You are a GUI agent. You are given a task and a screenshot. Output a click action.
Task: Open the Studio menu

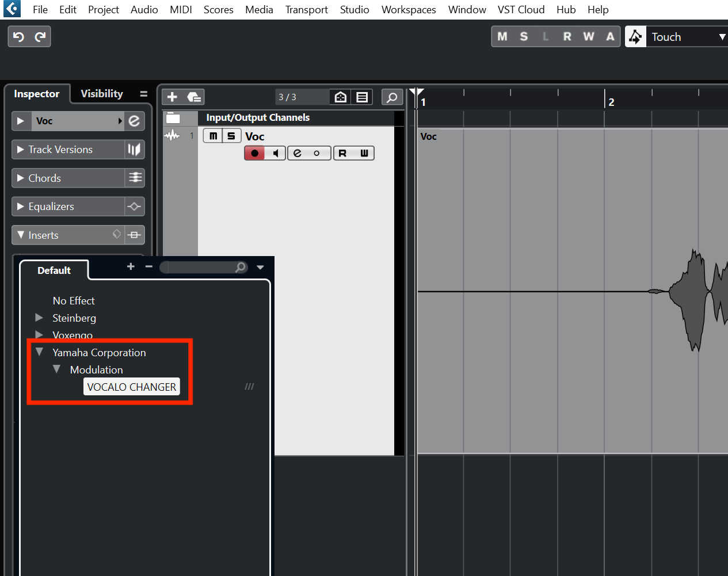point(355,9)
